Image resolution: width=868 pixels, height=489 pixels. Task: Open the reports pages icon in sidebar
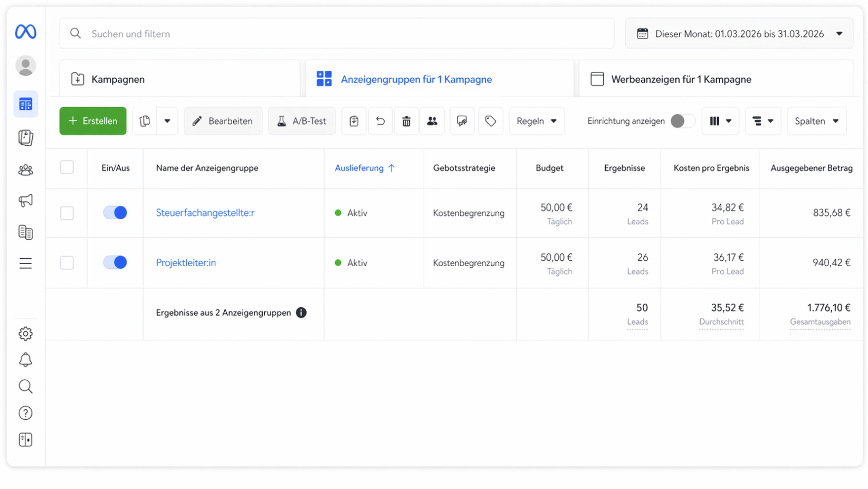point(25,232)
